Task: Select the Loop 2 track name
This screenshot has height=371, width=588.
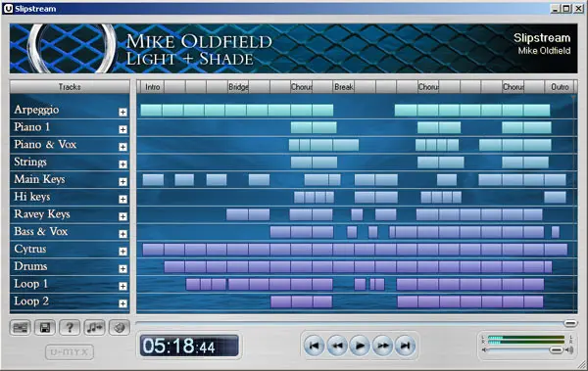Action: click(31, 301)
